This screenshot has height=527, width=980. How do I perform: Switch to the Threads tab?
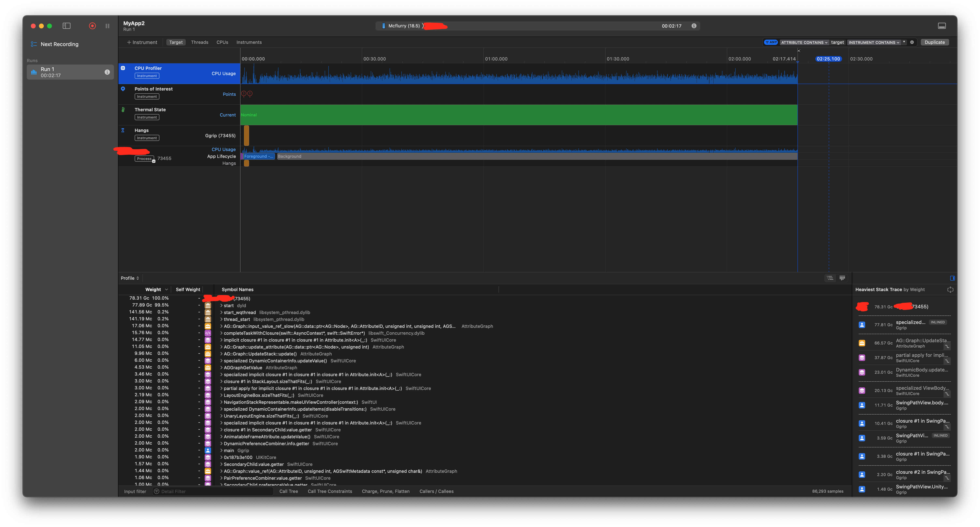coord(199,42)
